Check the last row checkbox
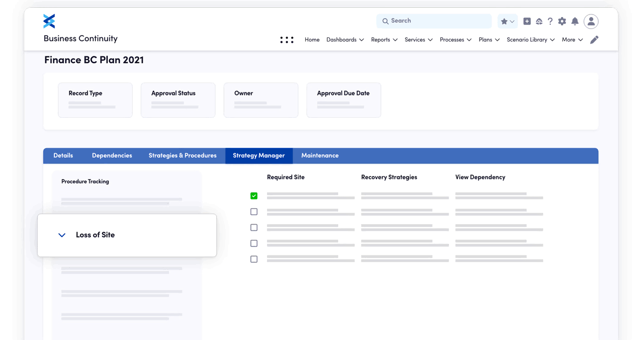The width and height of the screenshot is (644, 340). 254,259
